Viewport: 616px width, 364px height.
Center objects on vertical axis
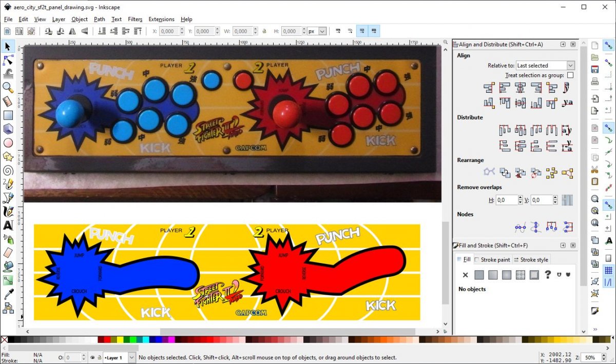[521, 88]
